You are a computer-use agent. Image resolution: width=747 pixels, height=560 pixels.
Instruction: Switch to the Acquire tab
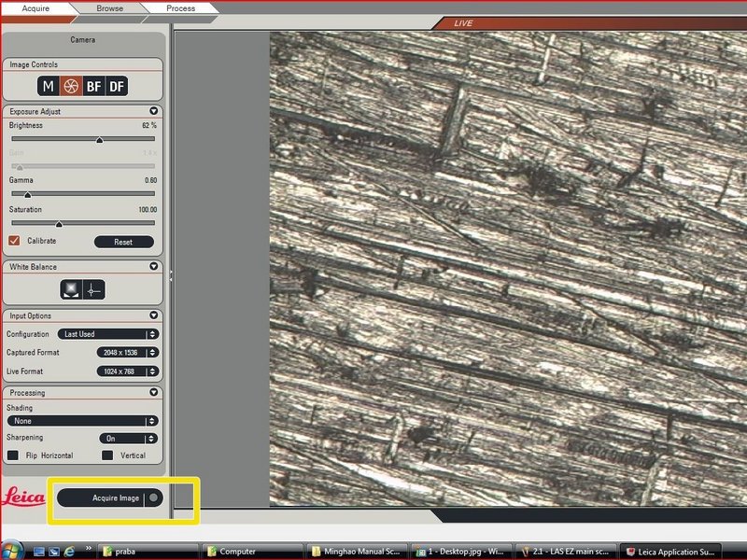tap(35, 8)
